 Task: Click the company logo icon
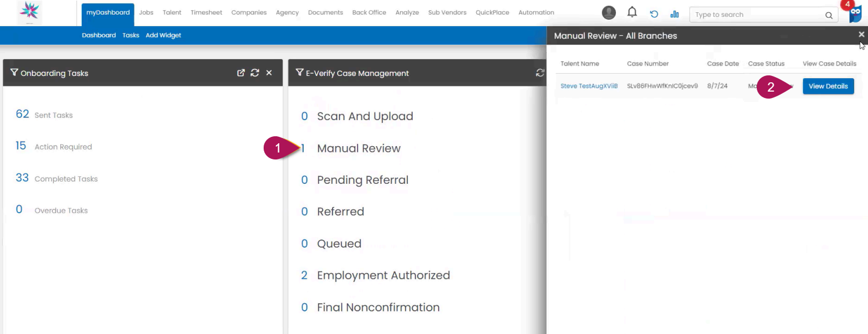click(x=30, y=12)
